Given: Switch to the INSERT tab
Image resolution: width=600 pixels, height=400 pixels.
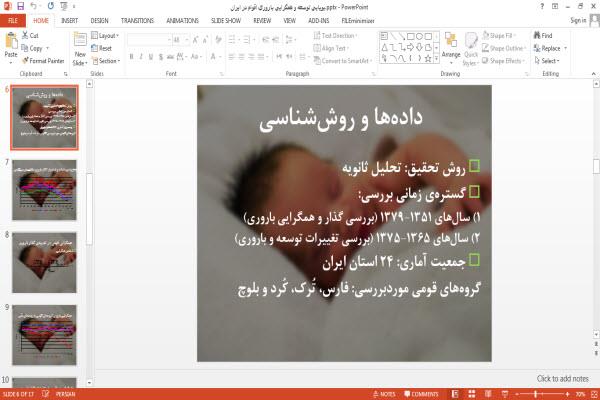Looking at the screenshot, I should pyautogui.click(x=69, y=21).
